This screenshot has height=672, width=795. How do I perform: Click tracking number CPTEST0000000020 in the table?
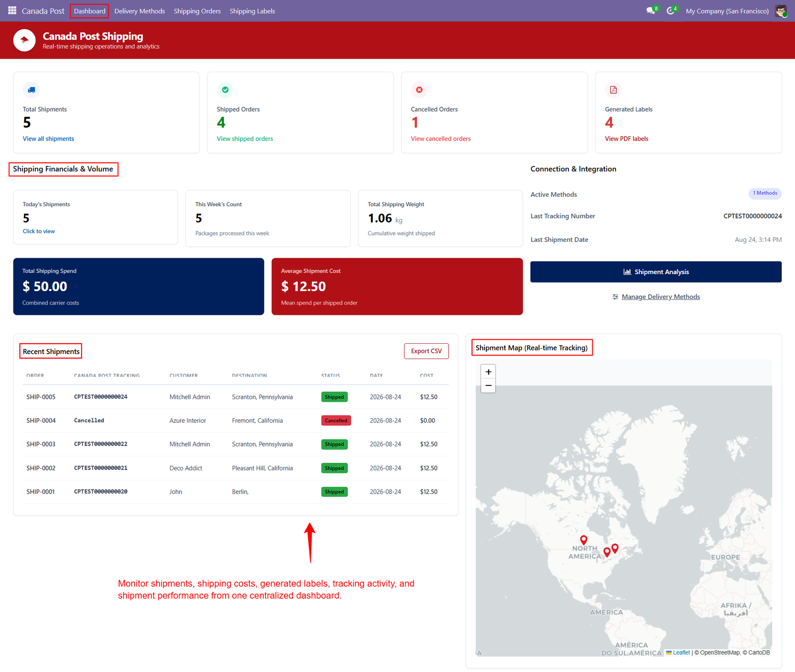point(101,492)
